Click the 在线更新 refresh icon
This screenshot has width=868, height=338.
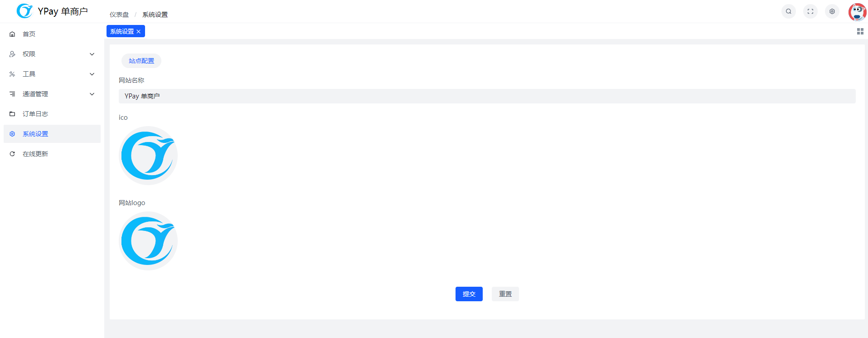point(12,154)
